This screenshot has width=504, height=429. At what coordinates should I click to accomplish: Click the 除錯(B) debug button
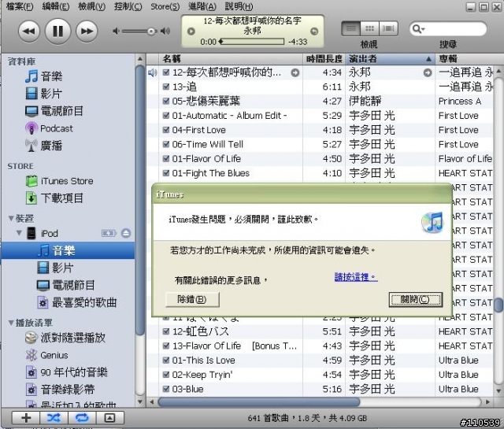click(x=192, y=299)
